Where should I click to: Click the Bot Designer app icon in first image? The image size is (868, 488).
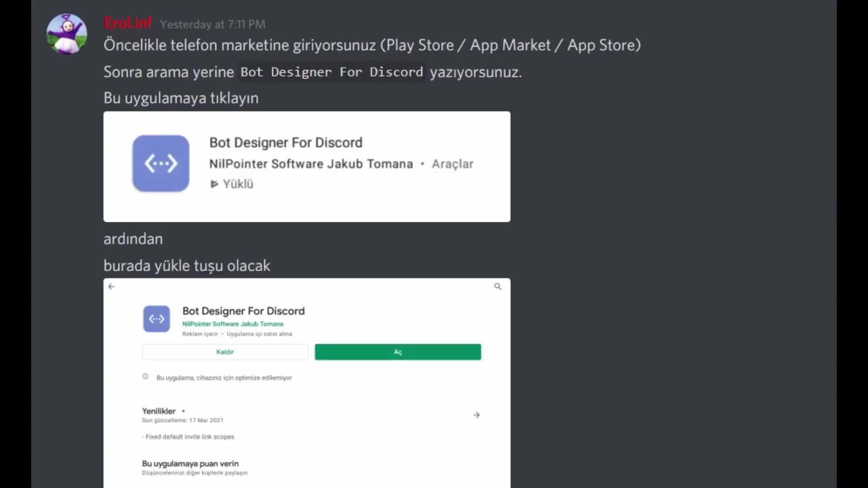(x=161, y=164)
